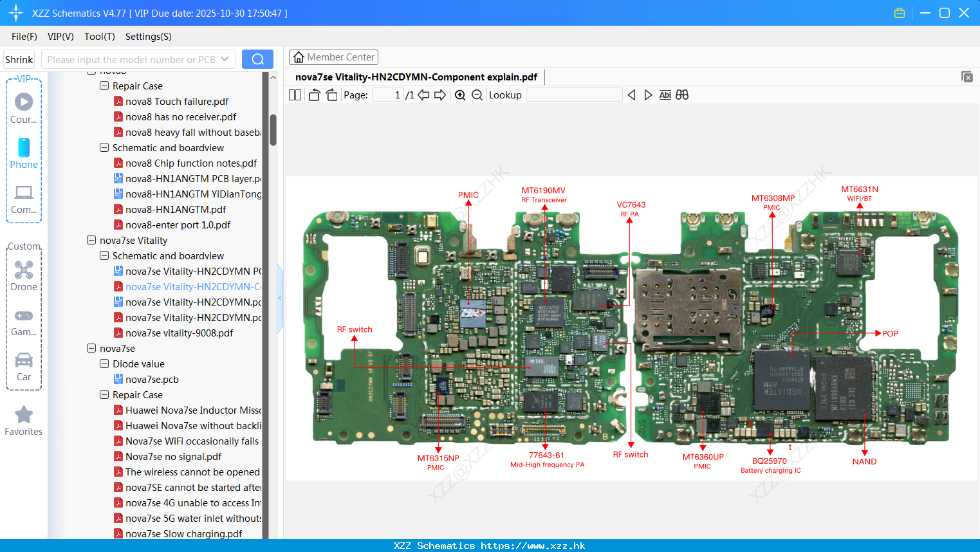Click the binoculars search icon
The image size is (980, 552).
tap(682, 95)
